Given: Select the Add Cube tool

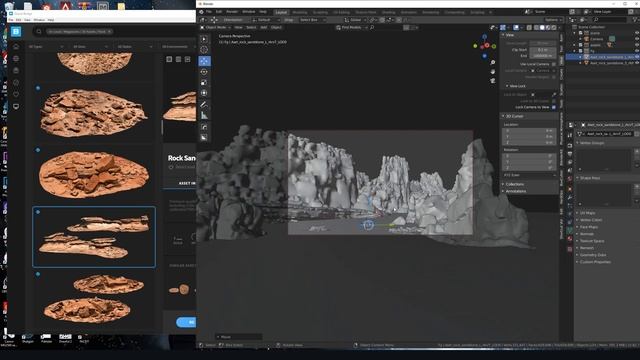Looking at the screenshot, I should [204, 127].
